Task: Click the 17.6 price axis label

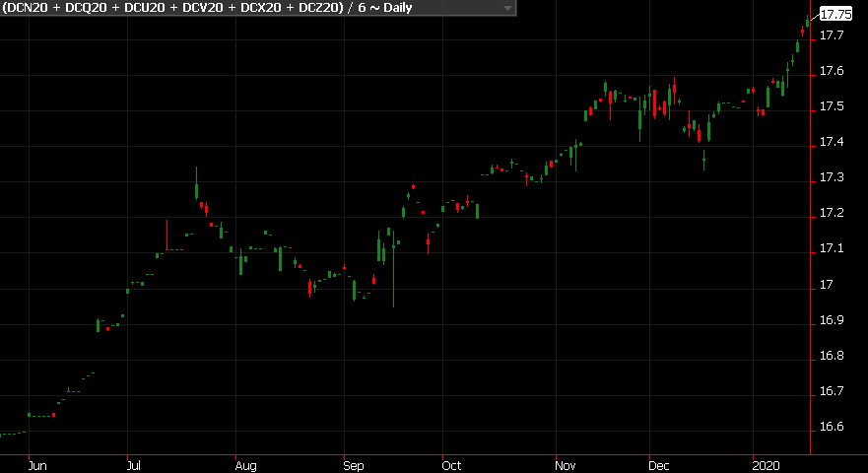Action: (x=832, y=71)
